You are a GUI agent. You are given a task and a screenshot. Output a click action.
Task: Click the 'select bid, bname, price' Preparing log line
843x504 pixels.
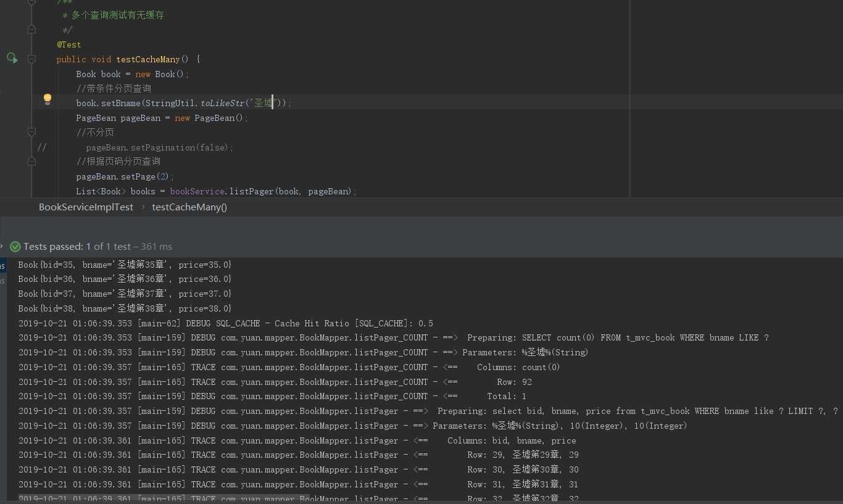(428, 411)
